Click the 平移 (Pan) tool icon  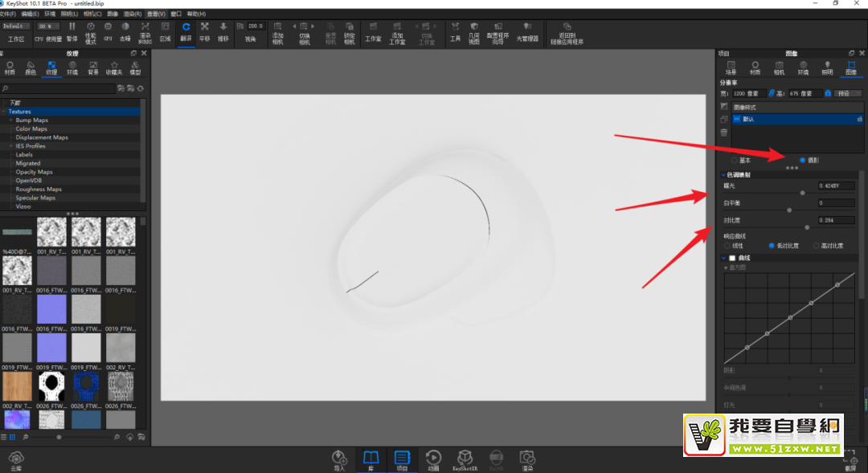pos(205,31)
